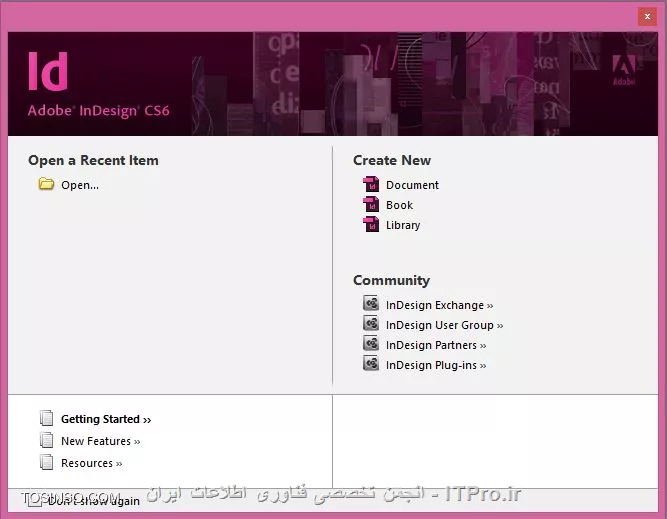Click the large Id logo in banner
The width and height of the screenshot is (667, 519).
[48, 71]
